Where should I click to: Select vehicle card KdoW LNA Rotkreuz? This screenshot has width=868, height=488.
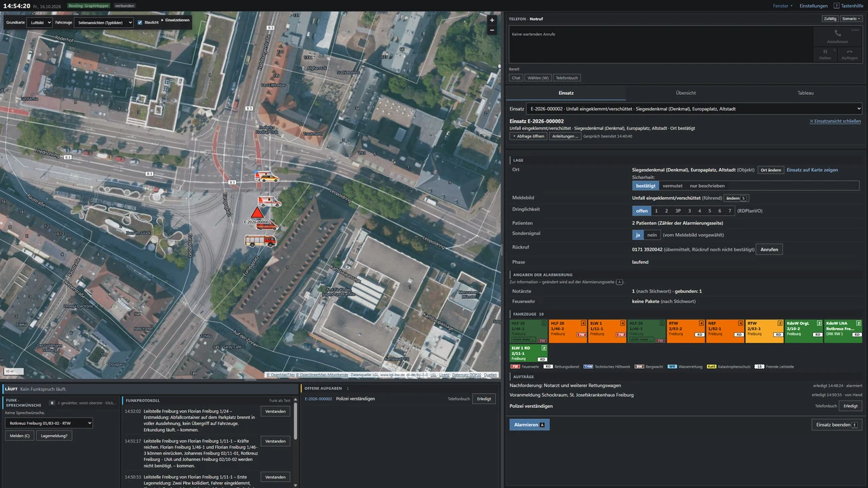(x=844, y=331)
